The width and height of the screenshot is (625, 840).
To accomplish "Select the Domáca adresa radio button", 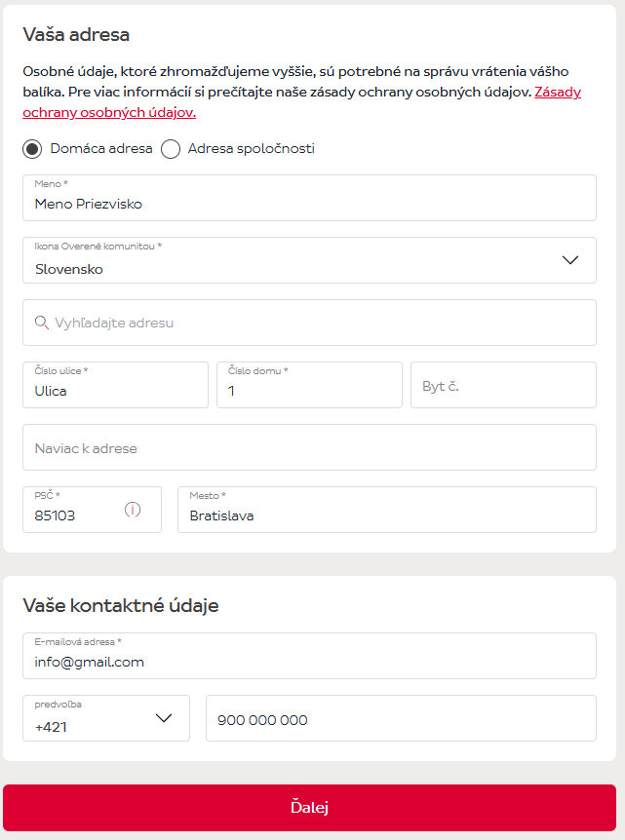I will (x=33, y=149).
